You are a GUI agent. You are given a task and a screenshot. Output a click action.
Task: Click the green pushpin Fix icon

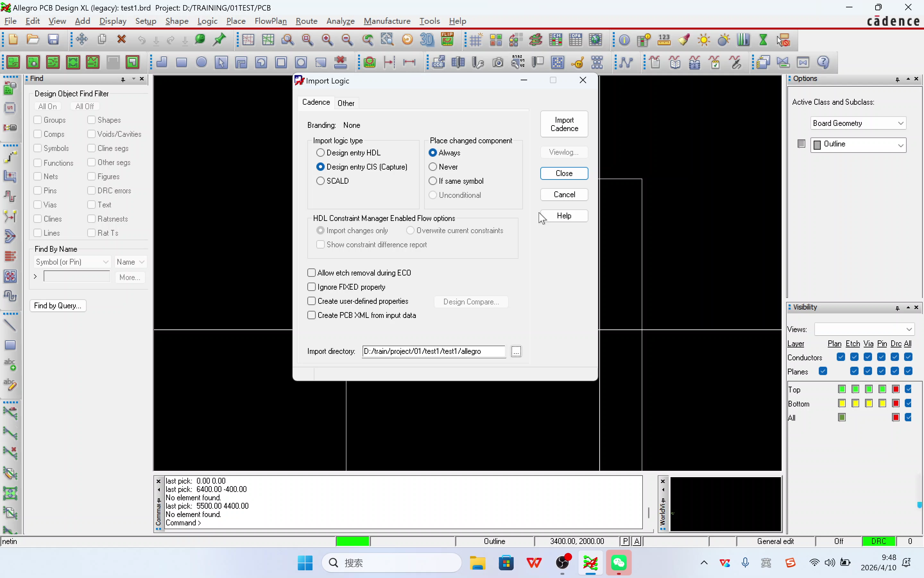[220, 39]
